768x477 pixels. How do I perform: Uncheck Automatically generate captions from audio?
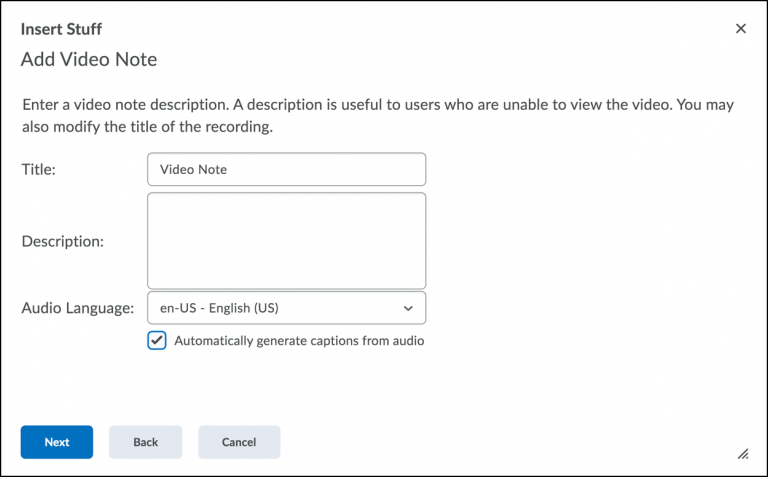coord(157,340)
